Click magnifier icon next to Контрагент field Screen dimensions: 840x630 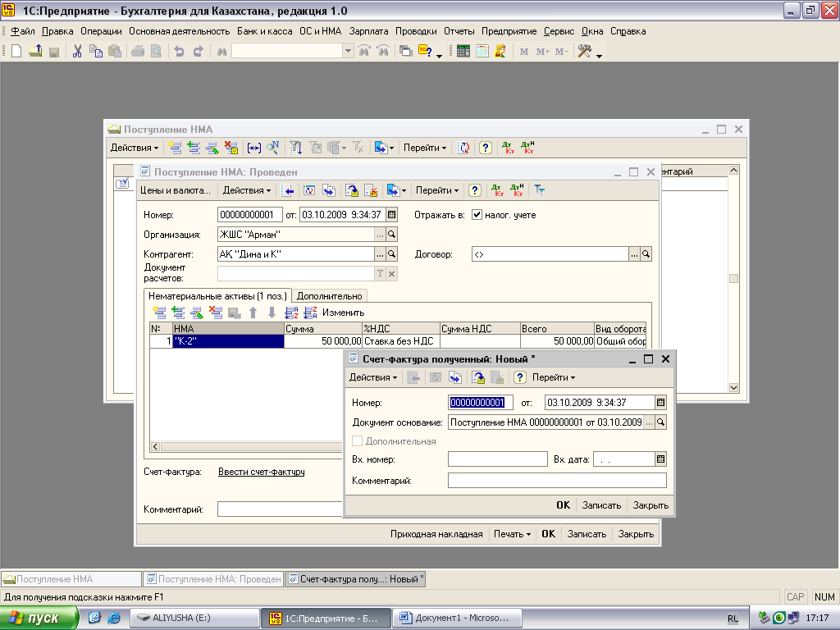[x=391, y=254]
